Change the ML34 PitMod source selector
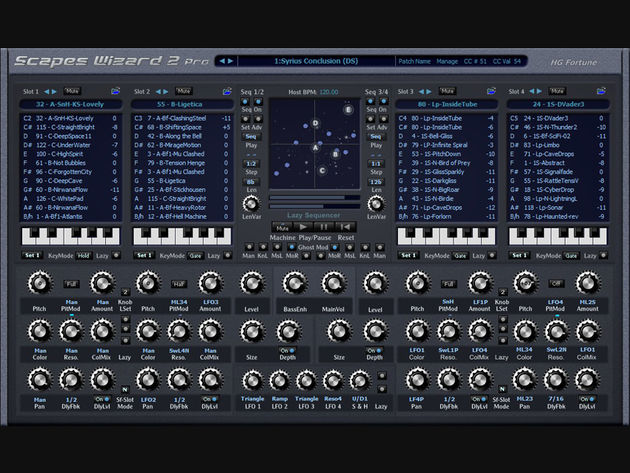 pos(179,302)
